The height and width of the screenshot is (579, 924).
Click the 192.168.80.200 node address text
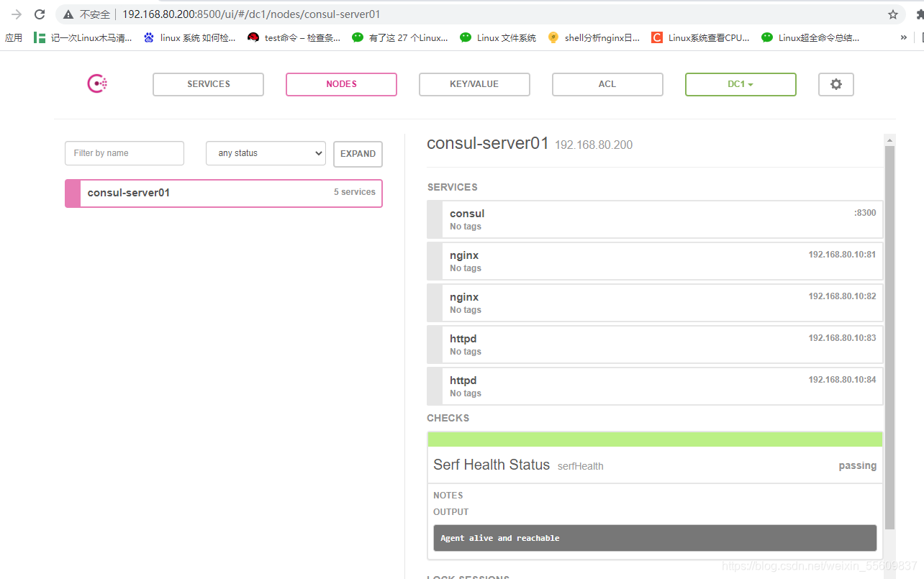594,145
